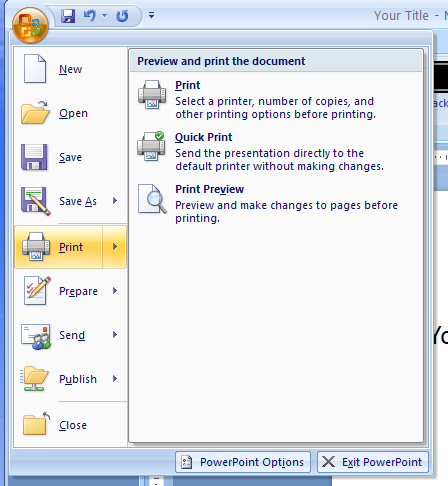Choose New from the Office menu
448x486 pixels.
(70, 69)
